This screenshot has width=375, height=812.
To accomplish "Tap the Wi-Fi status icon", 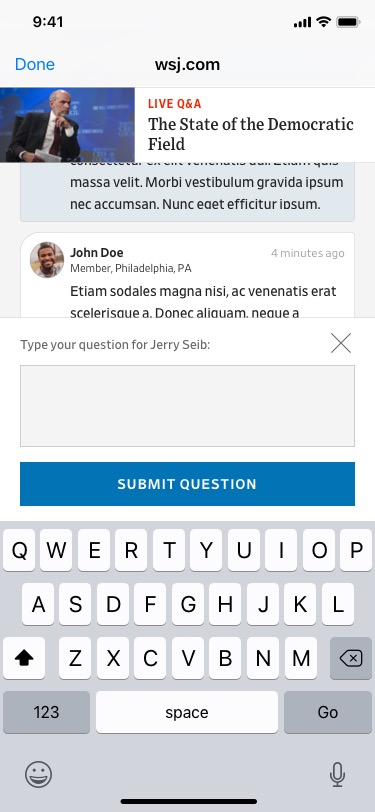I will click(324, 22).
